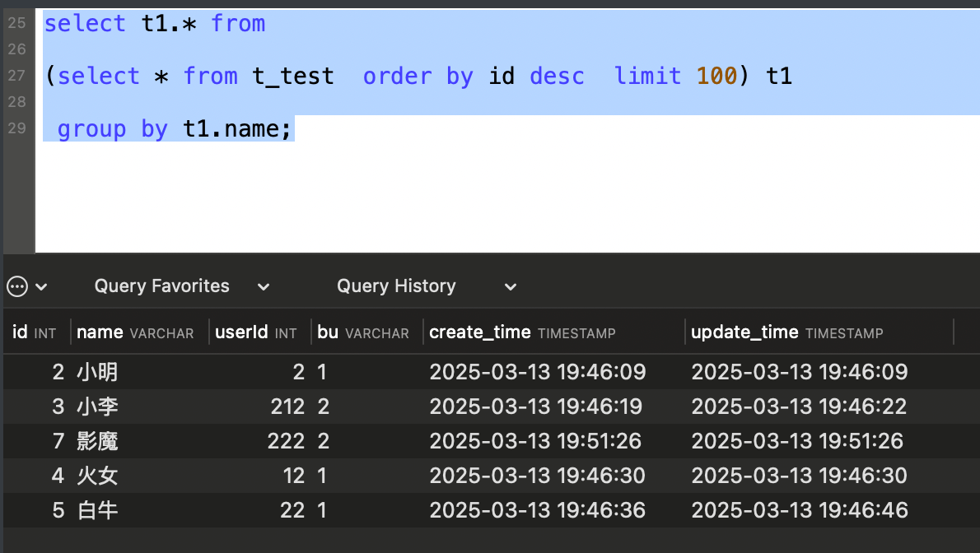Select the row with name 火女

492,476
